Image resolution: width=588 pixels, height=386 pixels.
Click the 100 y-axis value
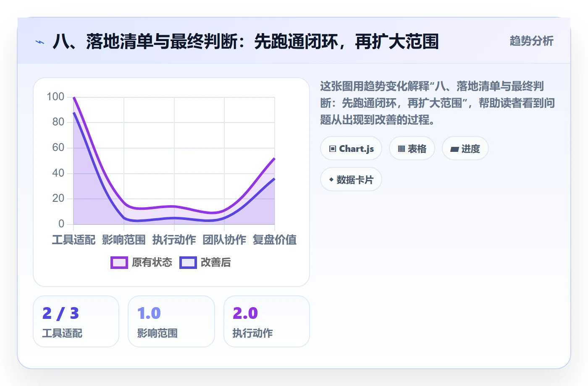click(55, 97)
